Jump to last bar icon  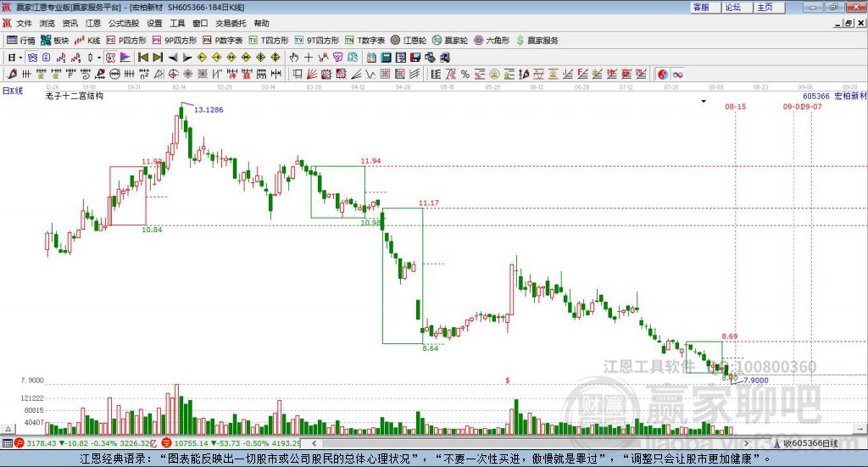coord(158,58)
